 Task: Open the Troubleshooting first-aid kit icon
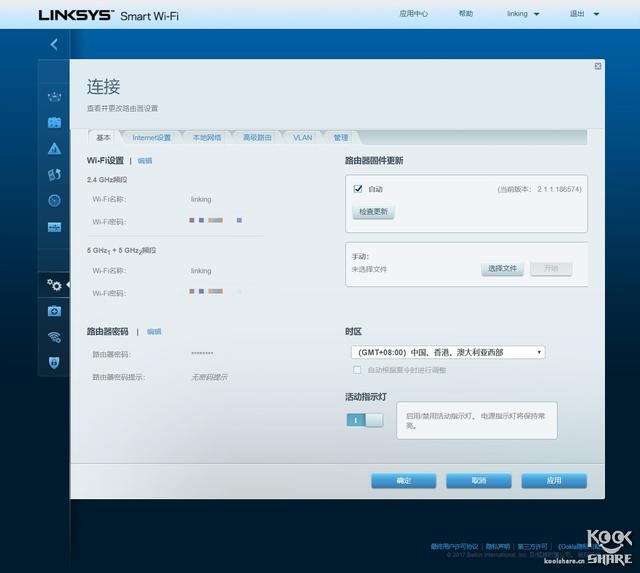54,311
